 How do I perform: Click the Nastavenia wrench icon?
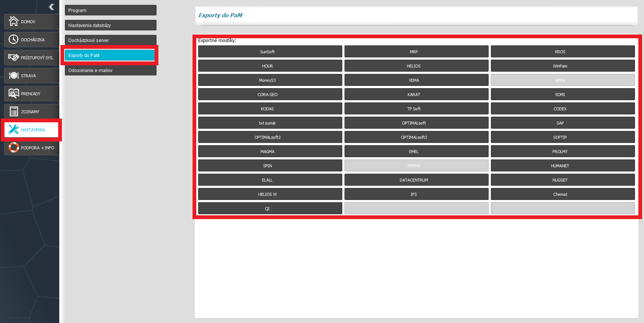[14, 129]
